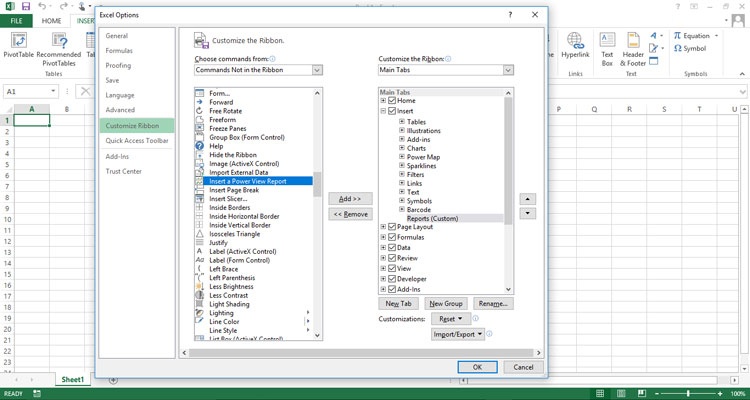
Task: Click the Object icon in Text group
Action: (x=653, y=61)
